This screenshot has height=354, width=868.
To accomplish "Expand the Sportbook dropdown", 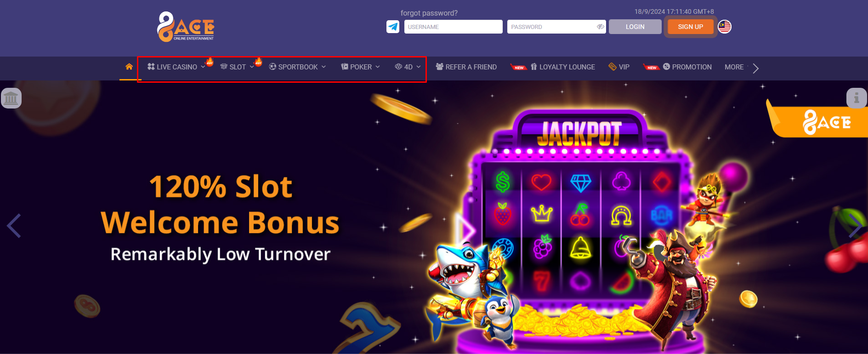I will pos(297,67).
